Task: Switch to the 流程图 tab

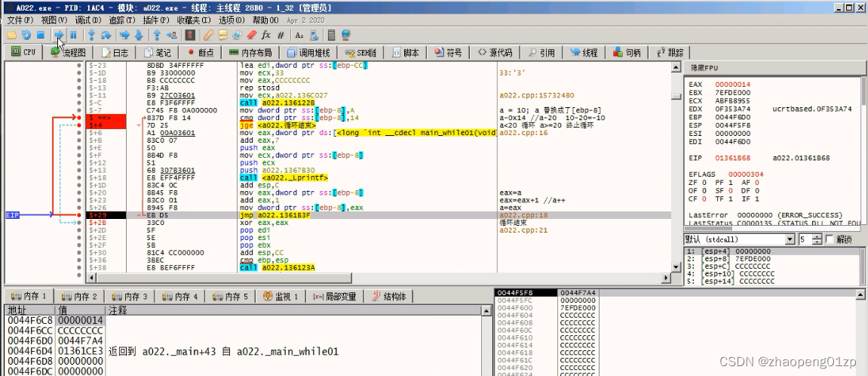Action: pyautogui.click(x=68, y=53)
